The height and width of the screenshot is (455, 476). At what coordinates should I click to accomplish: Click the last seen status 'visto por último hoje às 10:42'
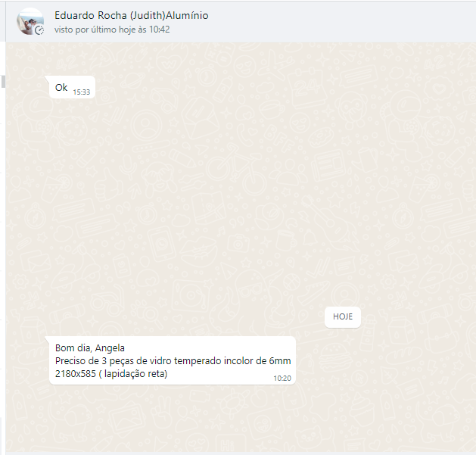tap(112, 30)
